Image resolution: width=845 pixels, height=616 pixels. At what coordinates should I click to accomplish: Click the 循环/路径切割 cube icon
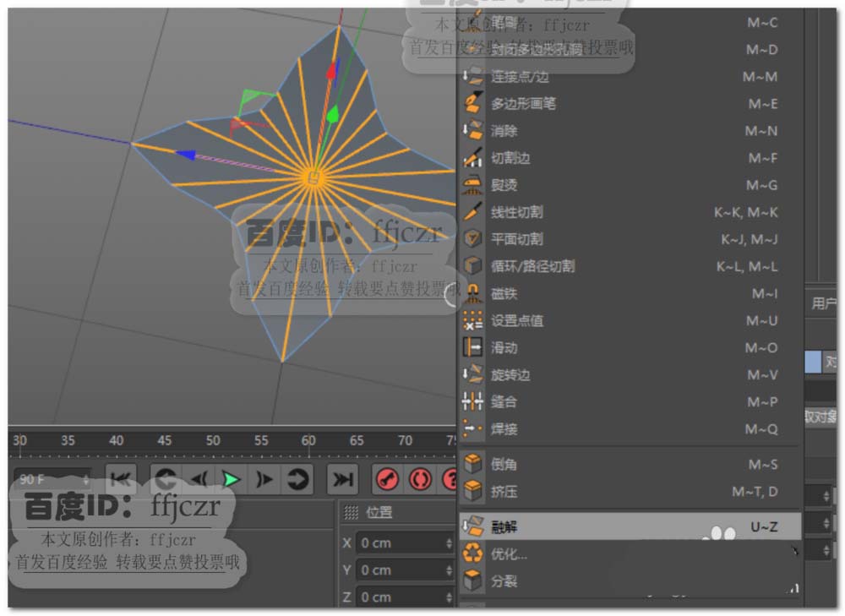472,265
